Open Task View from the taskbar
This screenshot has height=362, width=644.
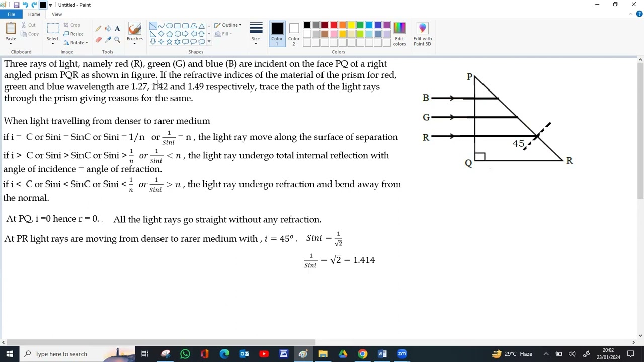pyautogui.click(x=145, y=354)
